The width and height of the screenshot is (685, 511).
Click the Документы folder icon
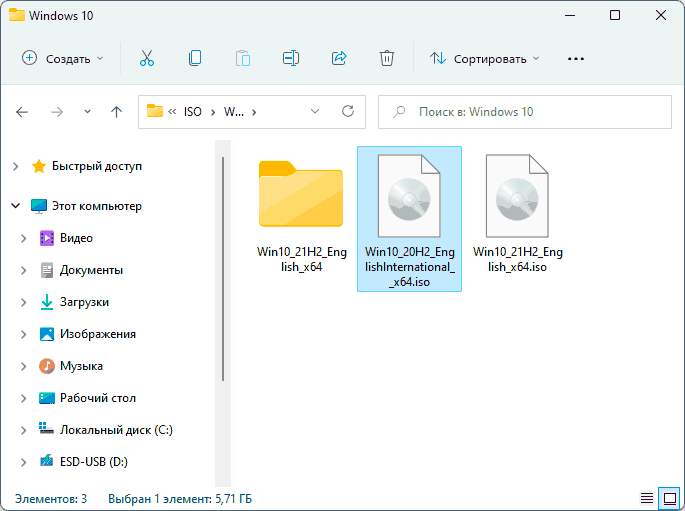[x=47, y=270]
